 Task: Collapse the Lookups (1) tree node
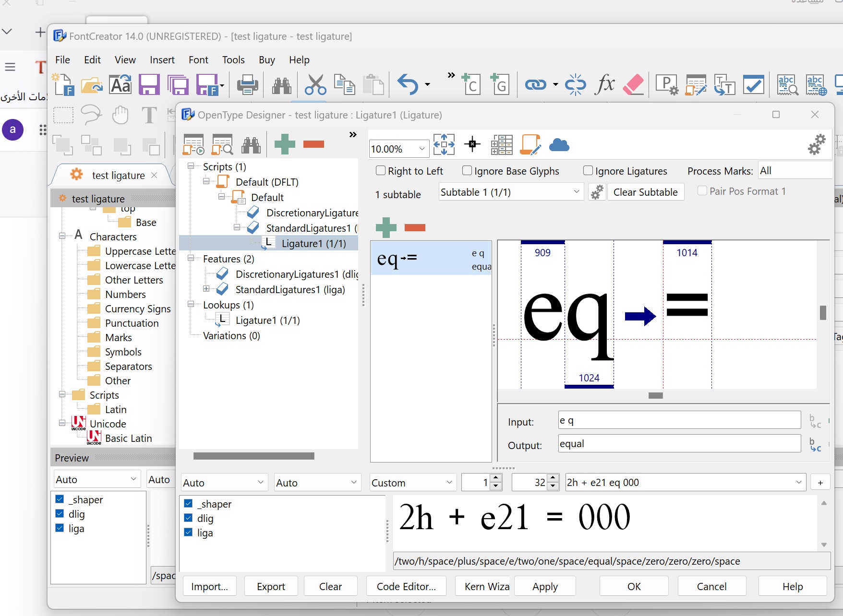pyautogui.click(x=191, y=304)
